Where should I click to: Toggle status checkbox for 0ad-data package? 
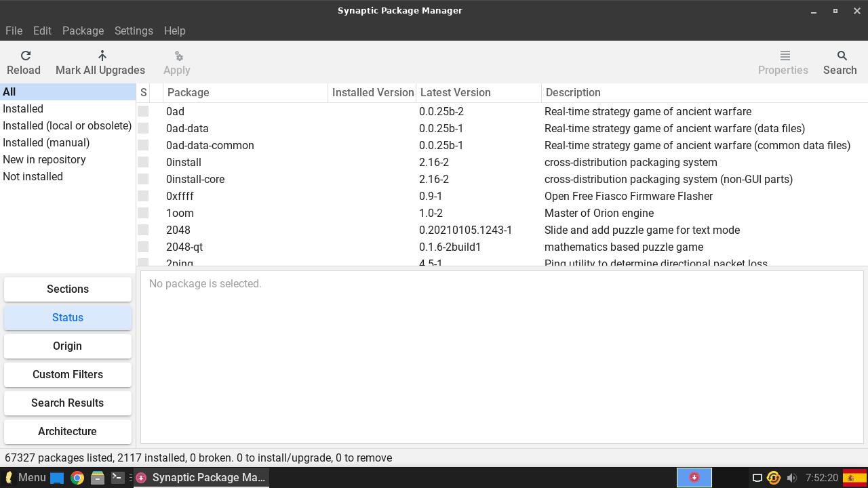[x=143, y=128]
